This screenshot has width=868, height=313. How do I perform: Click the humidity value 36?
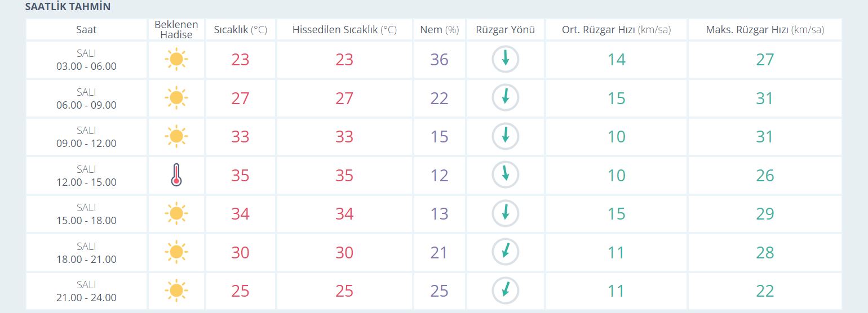tap(439, 59)
